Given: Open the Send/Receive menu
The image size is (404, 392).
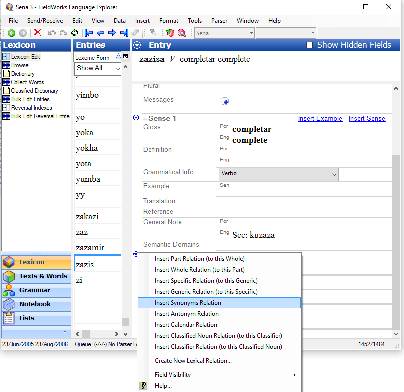Looking at the screenshot, I should (x=45, y=21).
